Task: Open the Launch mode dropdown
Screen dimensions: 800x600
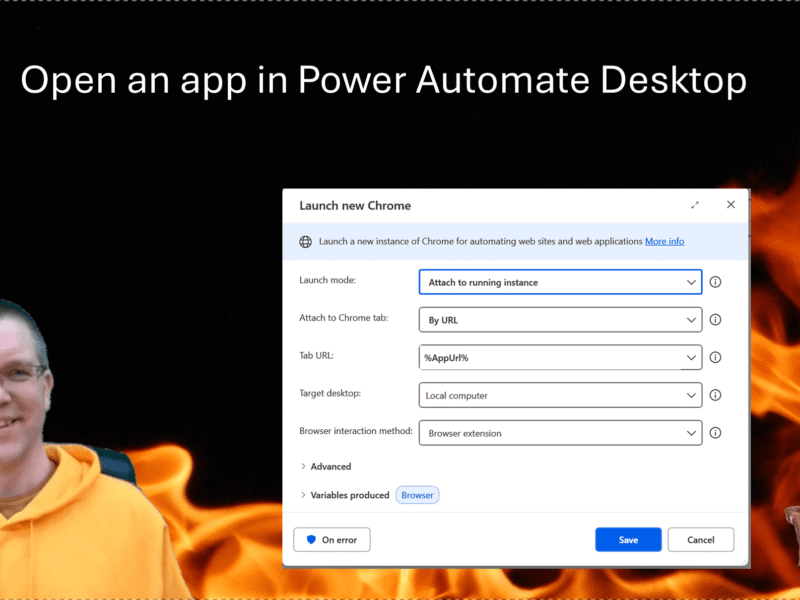Action: point(560,282)
